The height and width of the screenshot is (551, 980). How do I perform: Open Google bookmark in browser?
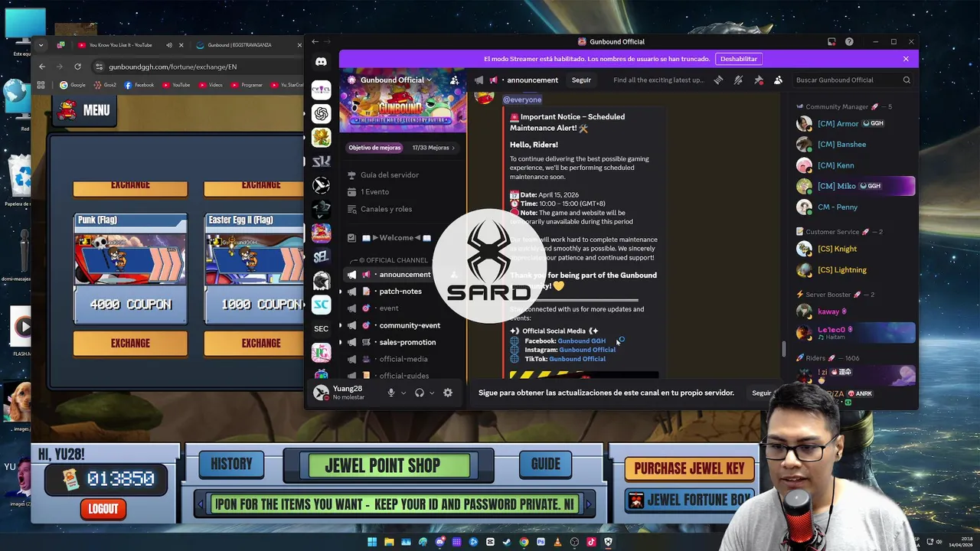point(73,85)
